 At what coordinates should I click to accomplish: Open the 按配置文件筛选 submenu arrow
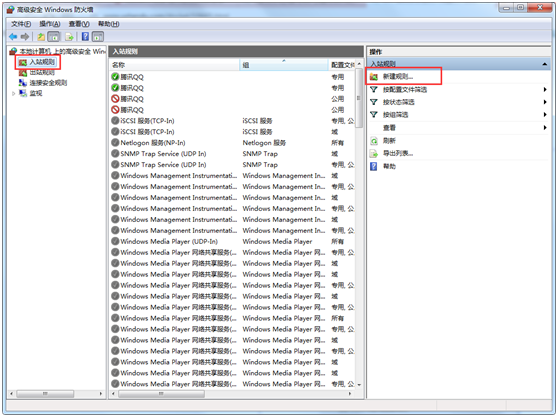545,90
